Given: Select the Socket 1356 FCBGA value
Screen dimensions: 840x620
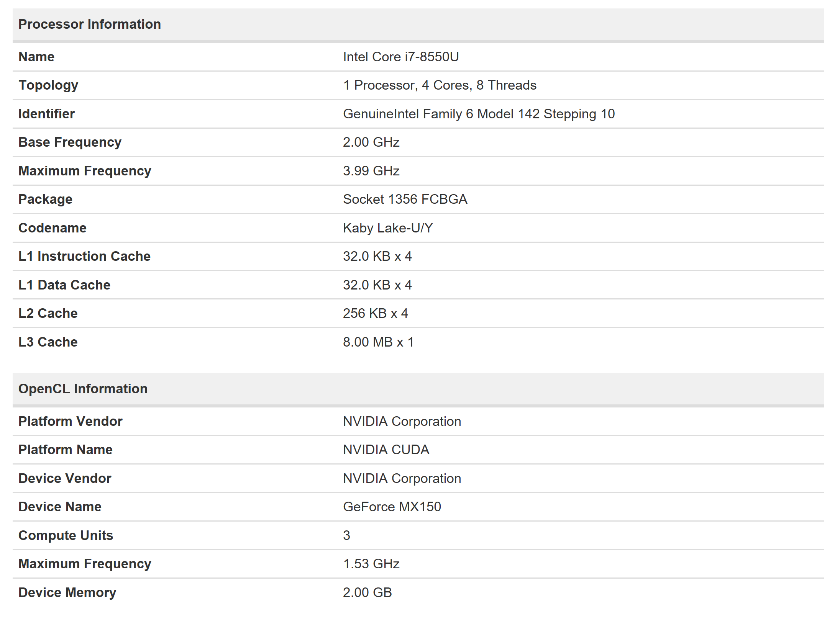Looking at the screenshot, I should click(x=405, y=199).
